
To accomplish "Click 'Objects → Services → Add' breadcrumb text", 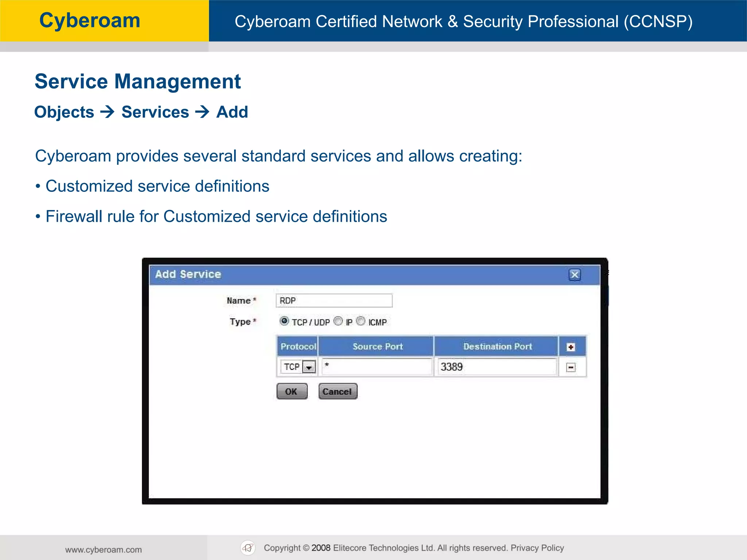I will click(141, 112).
